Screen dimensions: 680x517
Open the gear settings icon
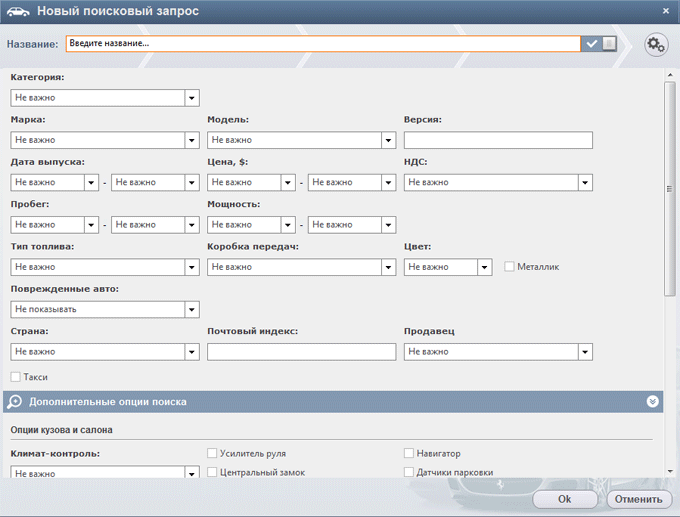click(656, 44)
